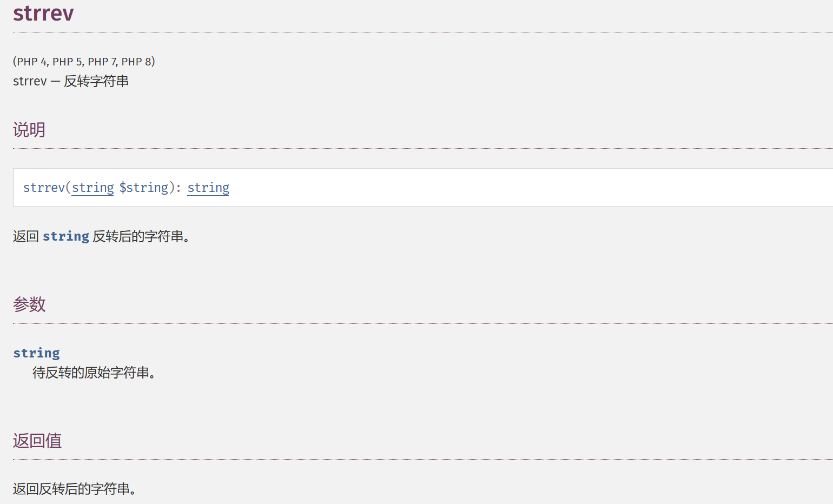Image resolution: width=833 pixels, height=504 pixels.
Task: Click the 返回值 section heading
Action: click(x=37, y=441)
